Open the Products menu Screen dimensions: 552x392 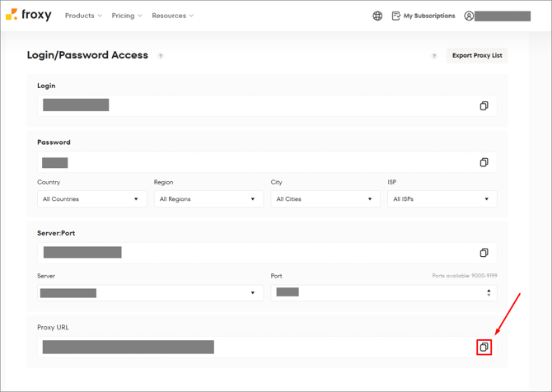83,16
